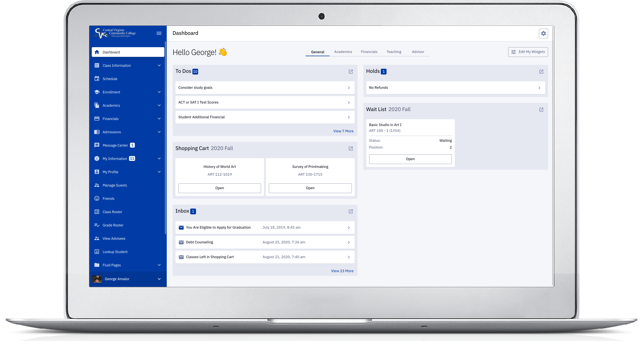The width and height of the screenshot is (644, 341).
Task: Click the Message Center chat icon
Action: tap(97, 145)
